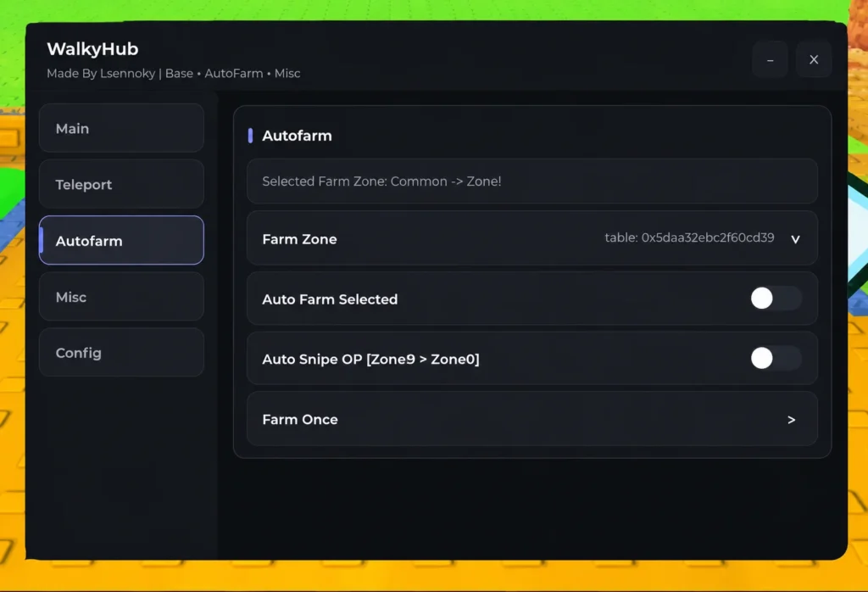Click the Farm Once button
Screen dimensions: 868x592
(x=532, y=419)
